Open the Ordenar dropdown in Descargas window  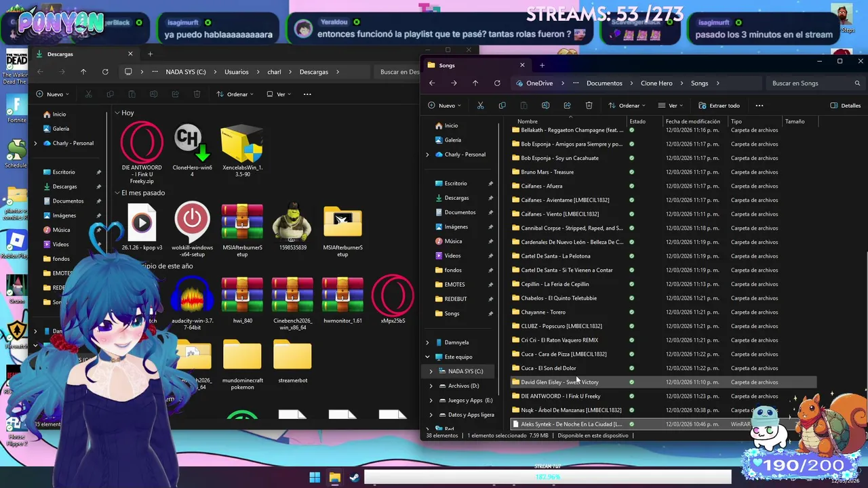[x=235, y=94]
